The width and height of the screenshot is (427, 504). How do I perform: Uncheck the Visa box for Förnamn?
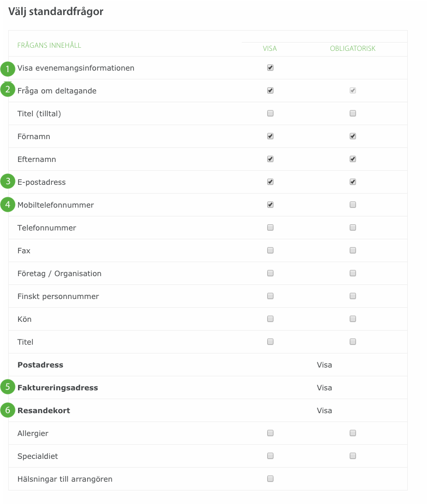[x=270, y=136]
